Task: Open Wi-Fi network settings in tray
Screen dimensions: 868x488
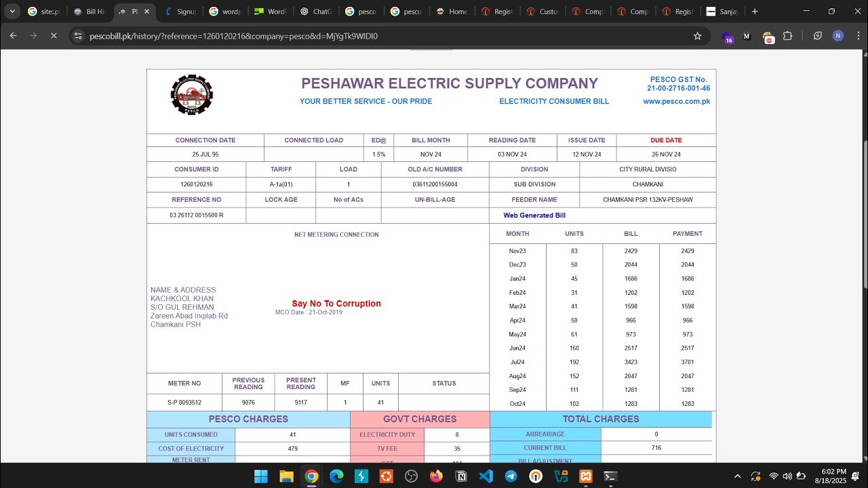Action: pyautogui.click(x=774, y=476)
